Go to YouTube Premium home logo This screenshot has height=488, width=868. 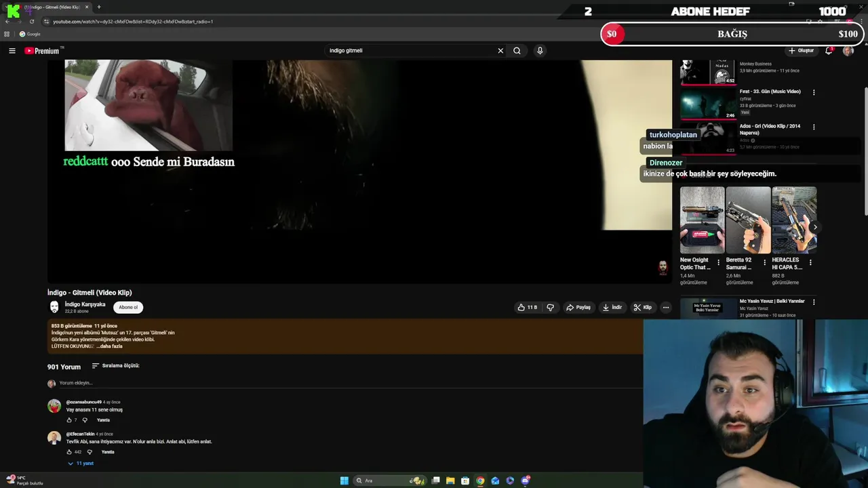point(42,51)
